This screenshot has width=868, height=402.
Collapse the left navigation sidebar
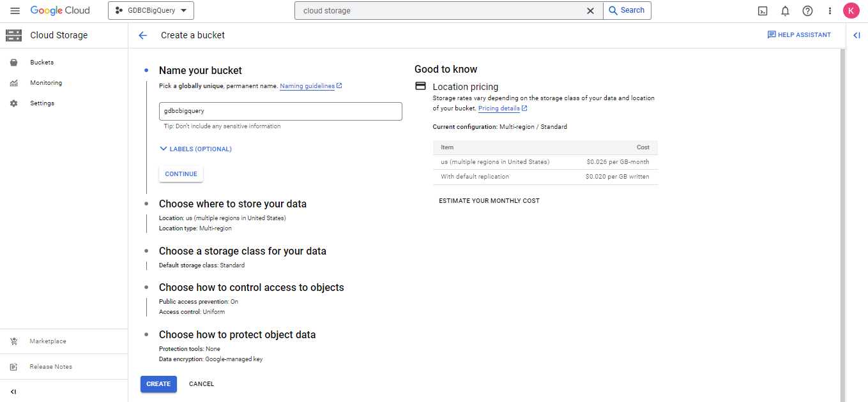tap(13, 391)
